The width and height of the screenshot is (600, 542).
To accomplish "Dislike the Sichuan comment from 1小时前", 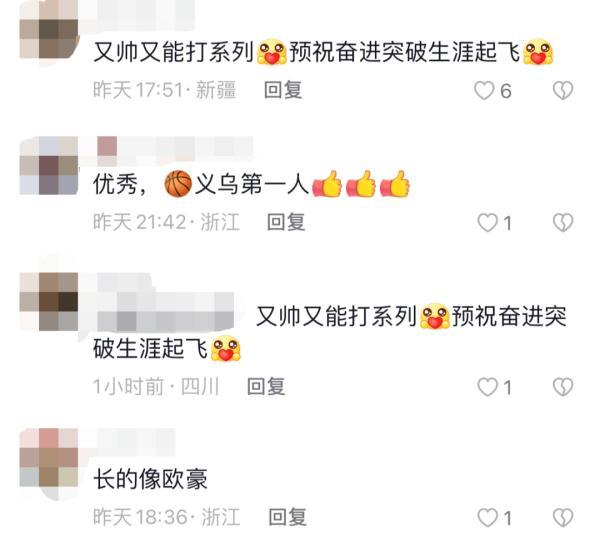I will [563, 387].
